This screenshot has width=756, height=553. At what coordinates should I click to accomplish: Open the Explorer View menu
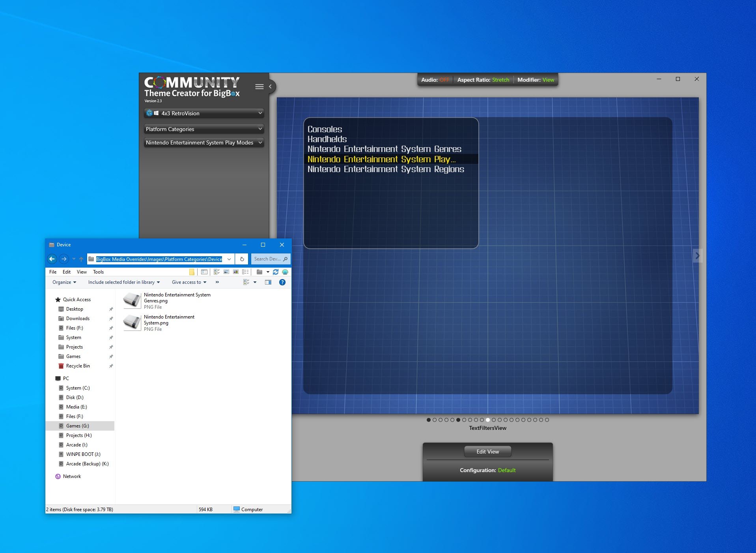click(x=82, y=272)
